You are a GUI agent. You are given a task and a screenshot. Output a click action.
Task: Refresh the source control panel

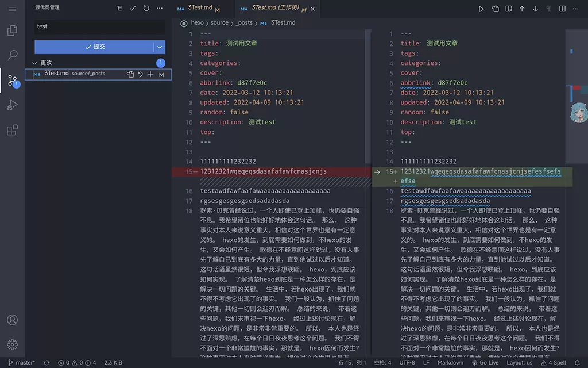point(146,8)
